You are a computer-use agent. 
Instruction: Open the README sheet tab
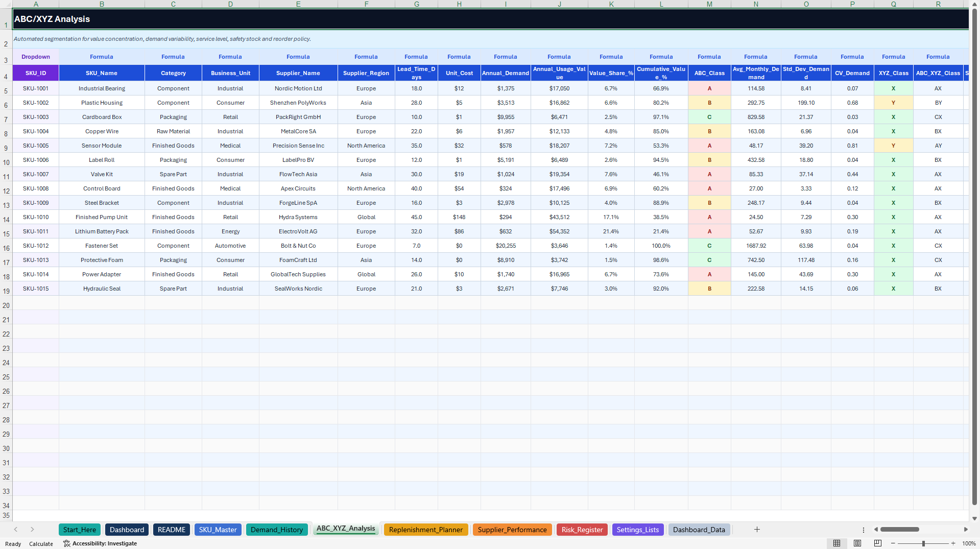click(x=172, y=530)
